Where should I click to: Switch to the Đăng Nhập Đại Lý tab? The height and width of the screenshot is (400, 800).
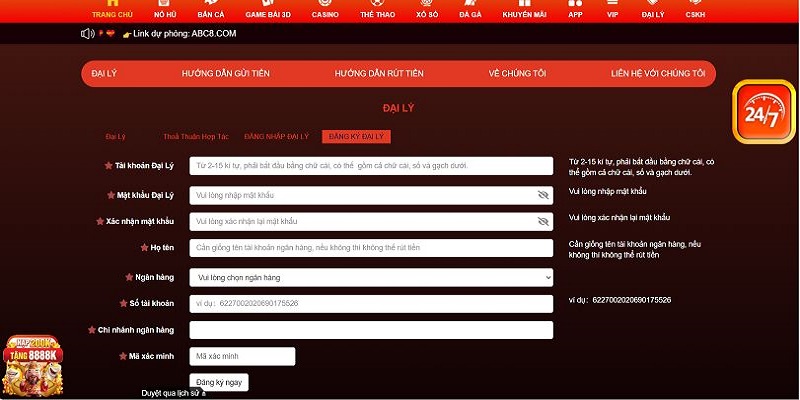pos(277,136)
